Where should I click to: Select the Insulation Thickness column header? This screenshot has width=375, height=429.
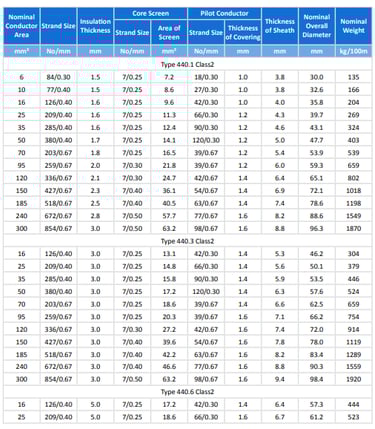[x=95, y=26]
